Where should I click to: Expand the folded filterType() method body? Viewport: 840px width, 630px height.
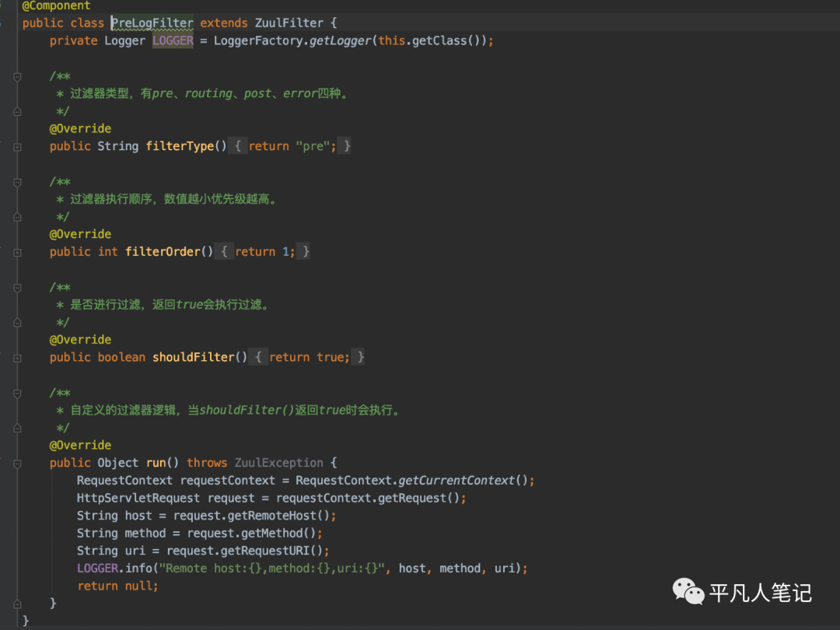(17, 147)
